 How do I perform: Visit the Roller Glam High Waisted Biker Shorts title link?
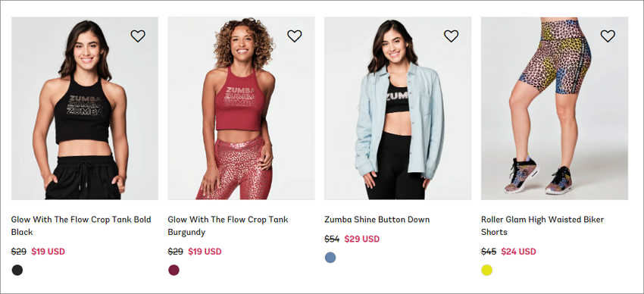tap(542, 226)
